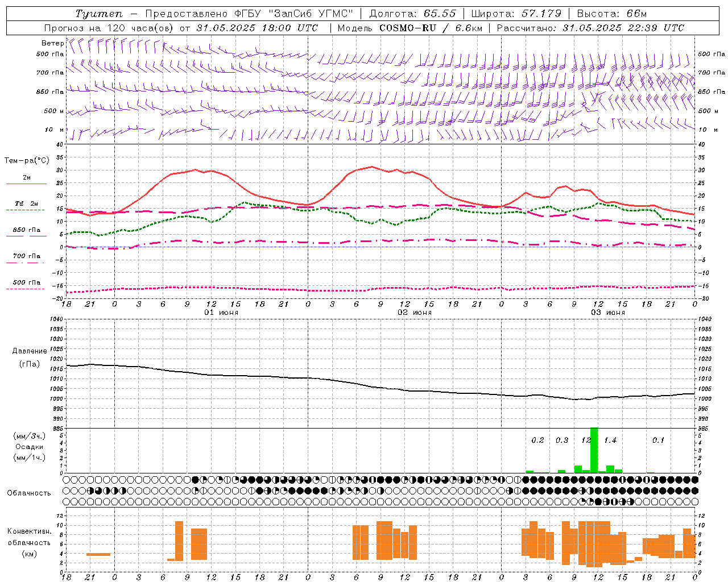Click the '(мм/1ч.)' precipitation unit label
This screenshot has width=728, height=582.
pyautogui.click(x=30, y=458)
